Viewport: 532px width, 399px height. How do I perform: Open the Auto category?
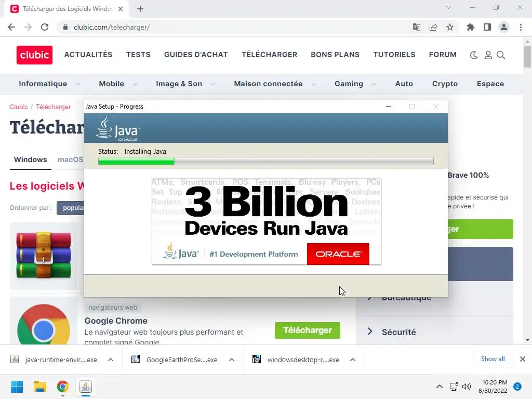404,84
